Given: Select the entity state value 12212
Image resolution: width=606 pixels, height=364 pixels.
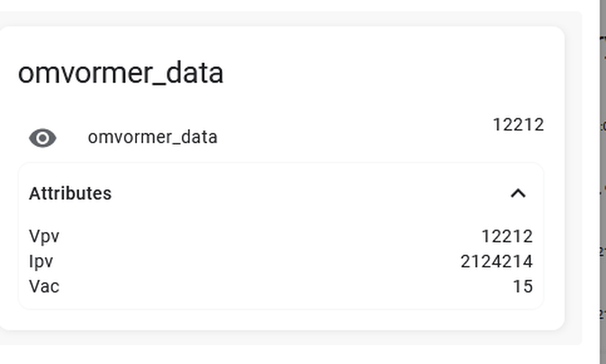Looking at the screenshot, I should (x=519, y=125).
